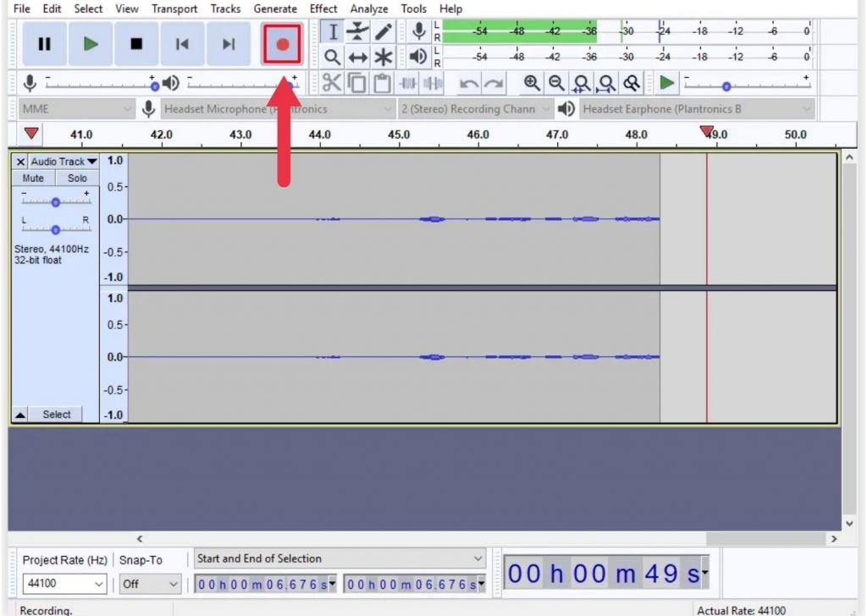Click the track pan slider knob
The image size is (867, 616).
(x=55, y=230)
